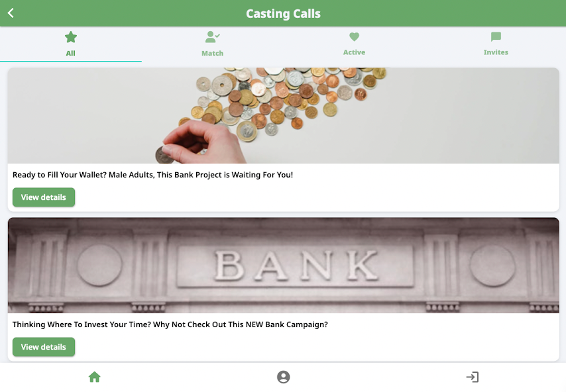Click the Casting Calls header title

284,14
